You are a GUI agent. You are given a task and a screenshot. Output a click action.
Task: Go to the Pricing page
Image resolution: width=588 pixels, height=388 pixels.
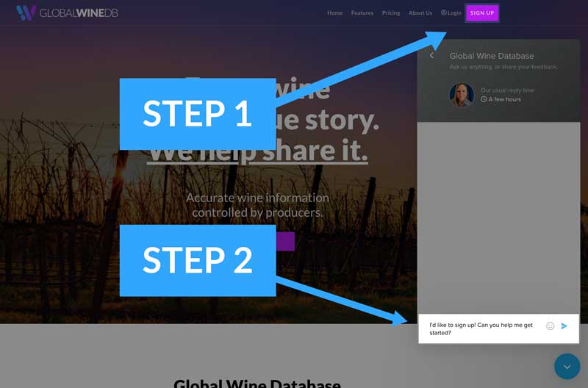coord(391,12)
